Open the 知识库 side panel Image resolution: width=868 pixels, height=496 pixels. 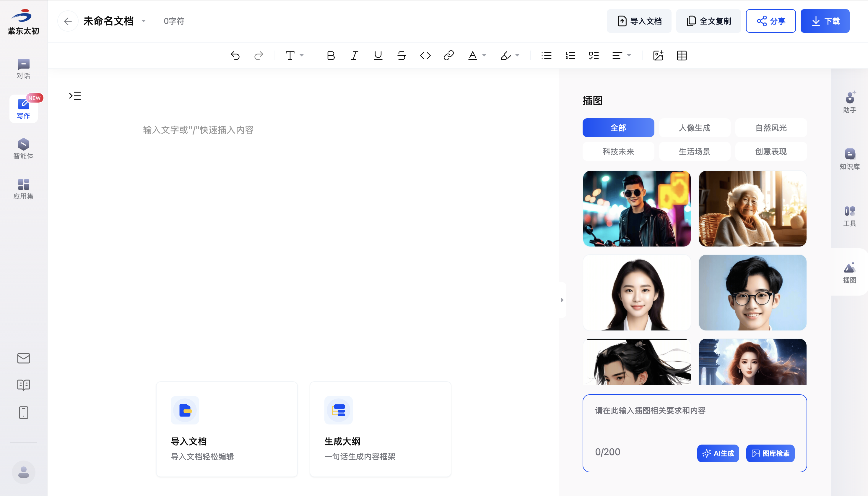coord(849,159)
